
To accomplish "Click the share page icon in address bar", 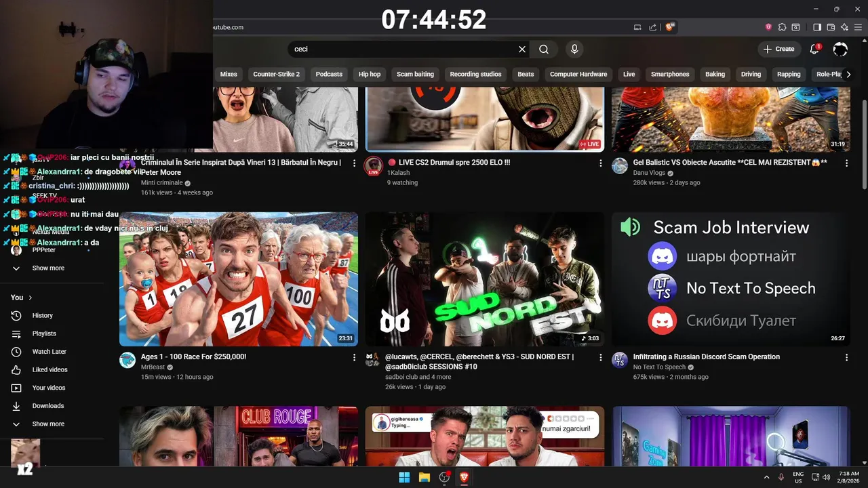I will [652, 27].
